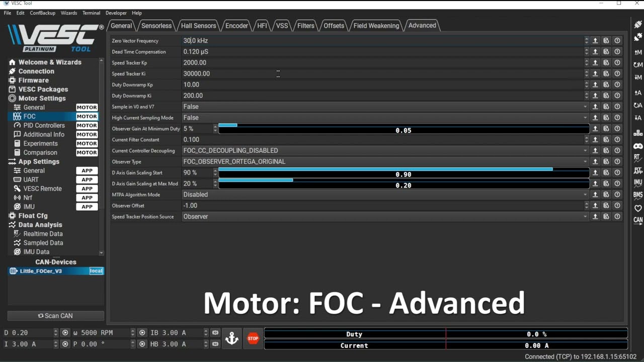Read current value for Zero Vector Frequency
The image size is (644, 362).
(595, 41)
